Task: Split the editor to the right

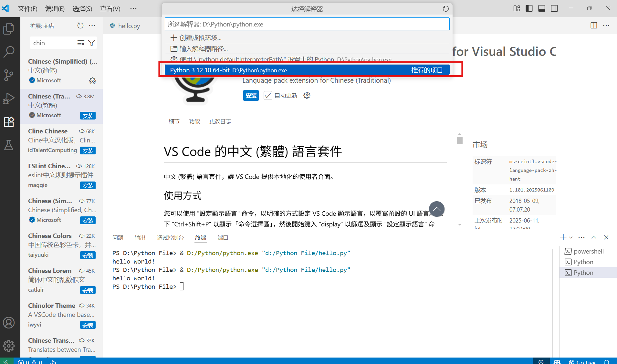Action: tap(594, 26)
